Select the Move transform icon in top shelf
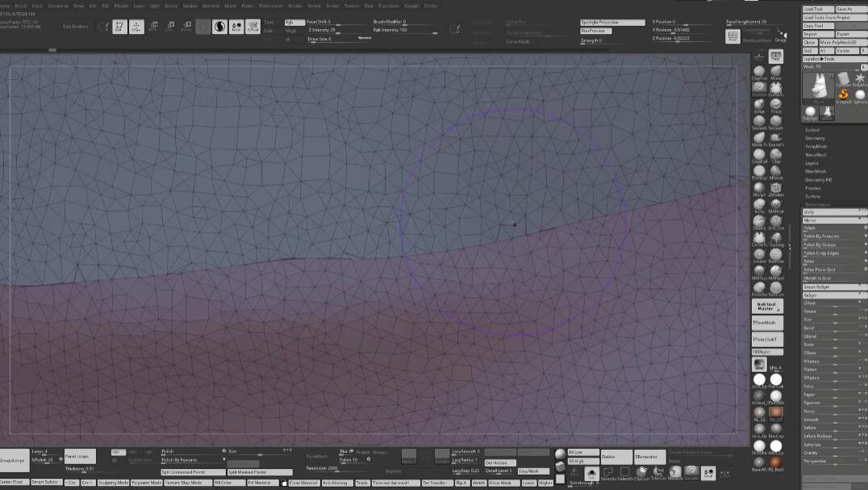Image resolution: width=868 pixels, height=490 pixels. (x=153, y=27)
